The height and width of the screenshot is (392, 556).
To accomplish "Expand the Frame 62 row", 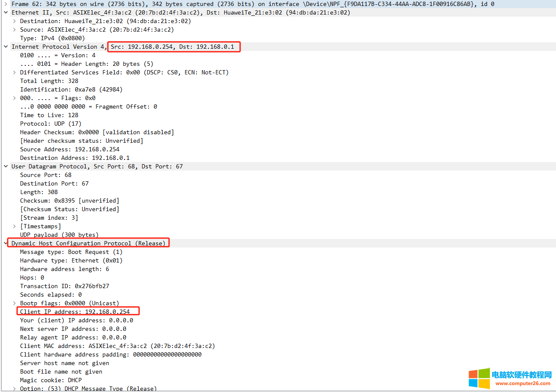I will click(6, 4).
